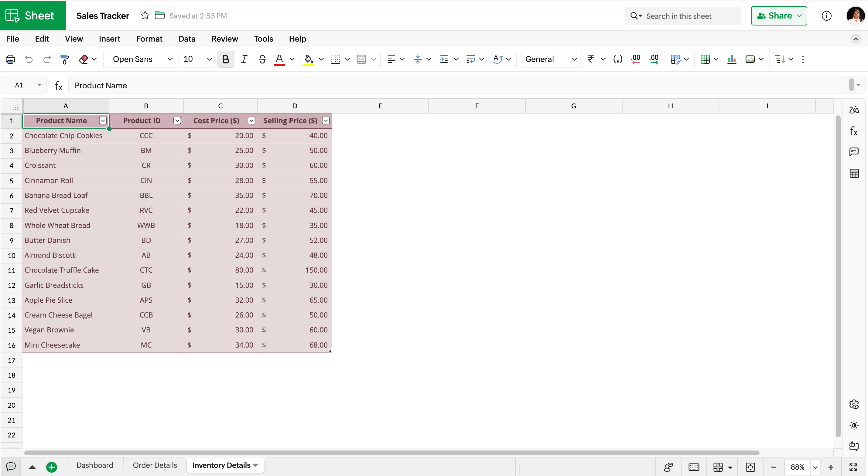
Task: Open the Data menu
Action: (187, 39)
